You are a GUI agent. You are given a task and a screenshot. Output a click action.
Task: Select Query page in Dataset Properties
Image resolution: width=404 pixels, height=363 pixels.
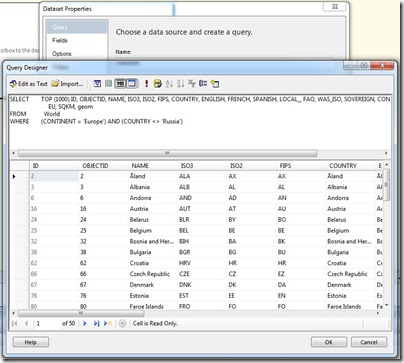click(x=77, y=27)
